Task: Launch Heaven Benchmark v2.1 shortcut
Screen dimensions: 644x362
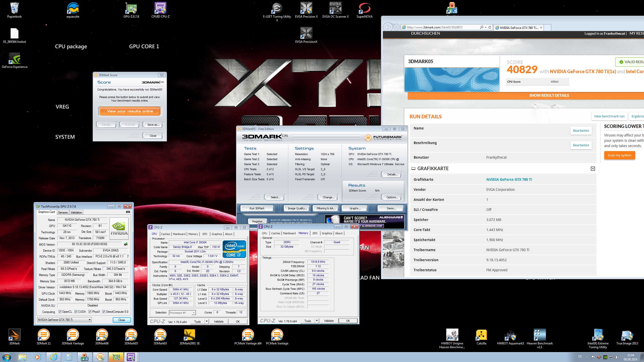Action: tap(540, 339)
